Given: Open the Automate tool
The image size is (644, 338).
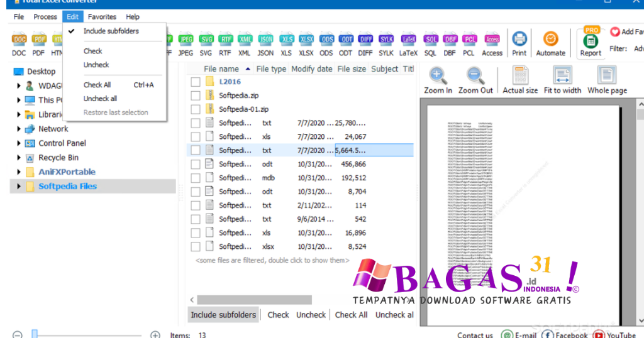Looking at the screenshot, I should coord(551,44).
